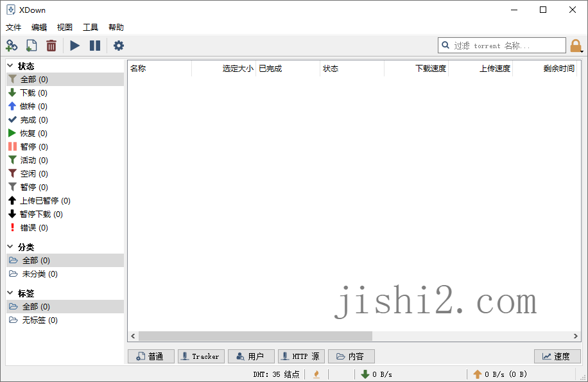
Task: Switch to the 内容 tab
Action: pos(351,356)
